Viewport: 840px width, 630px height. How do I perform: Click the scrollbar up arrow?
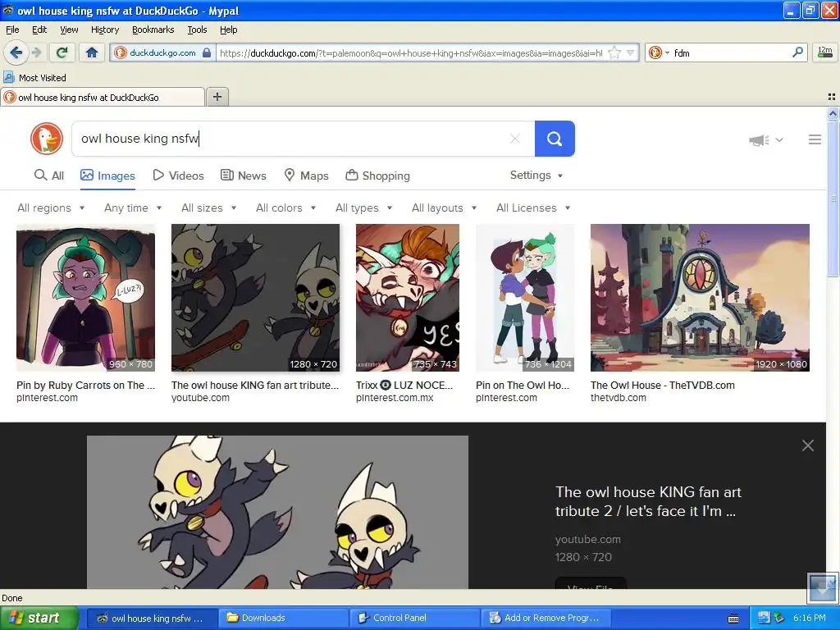[833, 112]
